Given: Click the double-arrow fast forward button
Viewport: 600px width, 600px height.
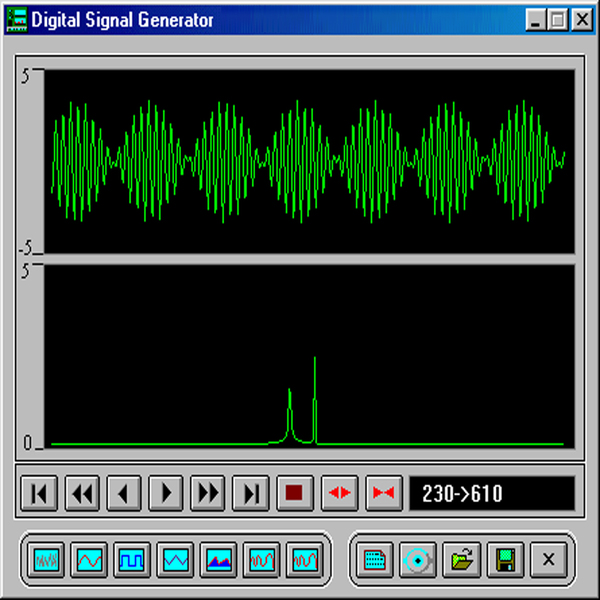Looking at the screenshot, I should coord(207,493).
